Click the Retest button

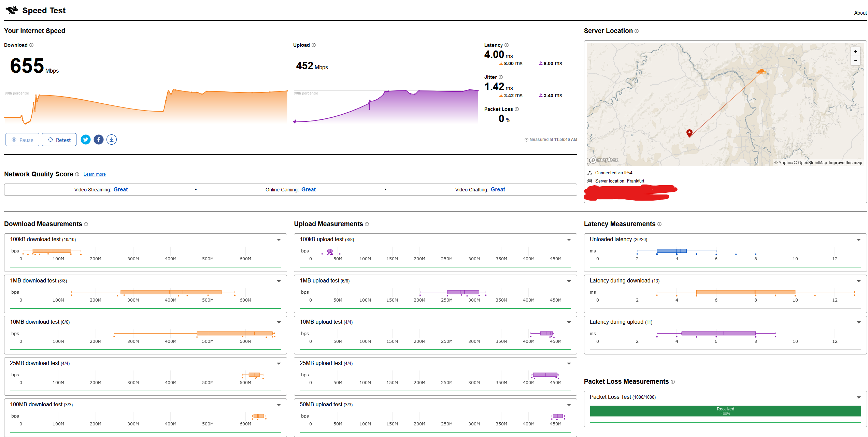coord(59,140)
